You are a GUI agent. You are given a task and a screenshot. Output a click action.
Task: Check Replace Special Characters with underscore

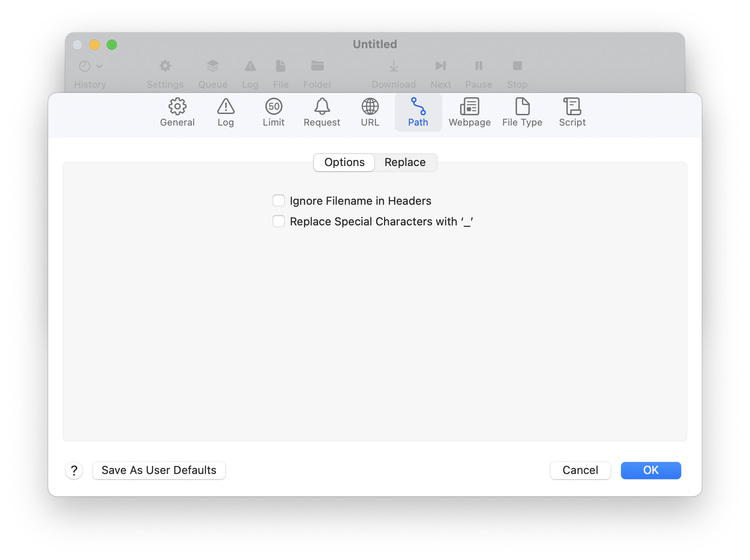click(x=279, y=221)
